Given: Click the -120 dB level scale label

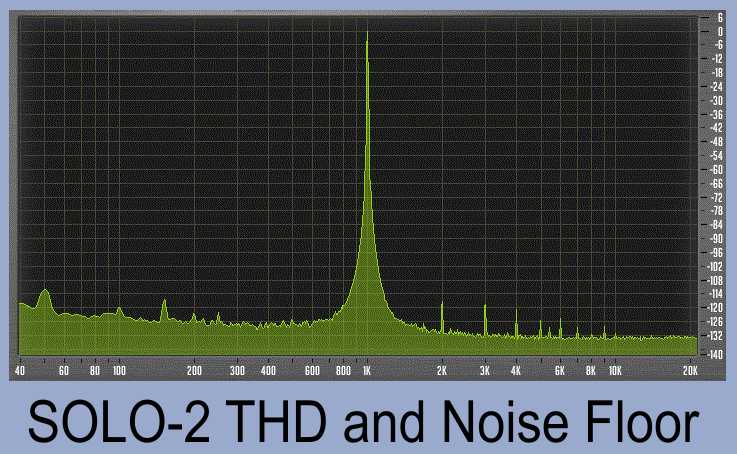Looking at the screenshot, I should 715,308.
